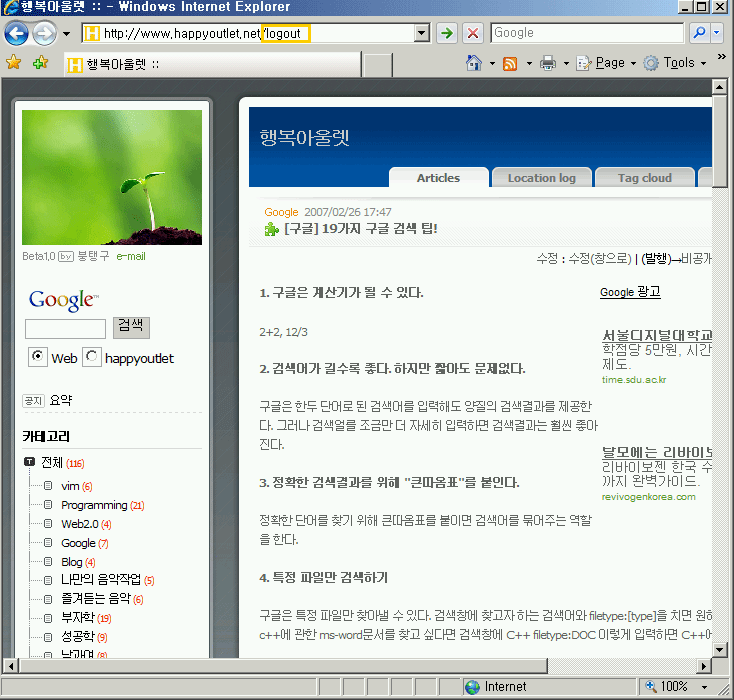
Task: Open the Tools menu
Action: coord(675,63)
